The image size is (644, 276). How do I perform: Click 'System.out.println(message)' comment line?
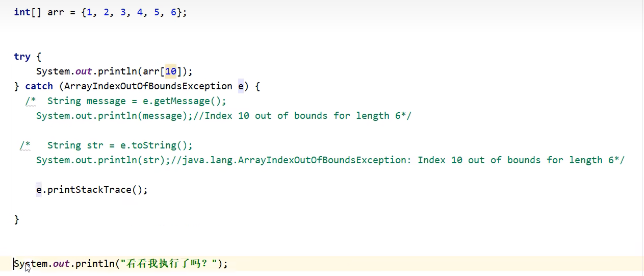pos(112,116)
